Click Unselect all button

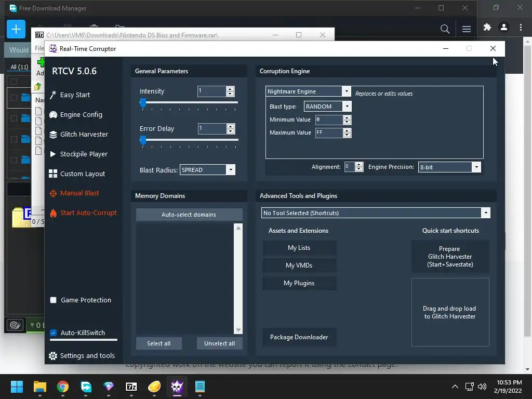click(220, 343)
